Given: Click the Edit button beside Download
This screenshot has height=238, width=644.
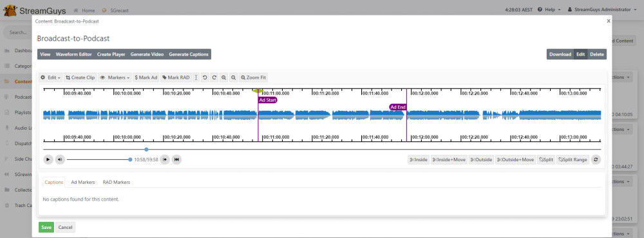Looking at the screenshot, I should 580,54.
